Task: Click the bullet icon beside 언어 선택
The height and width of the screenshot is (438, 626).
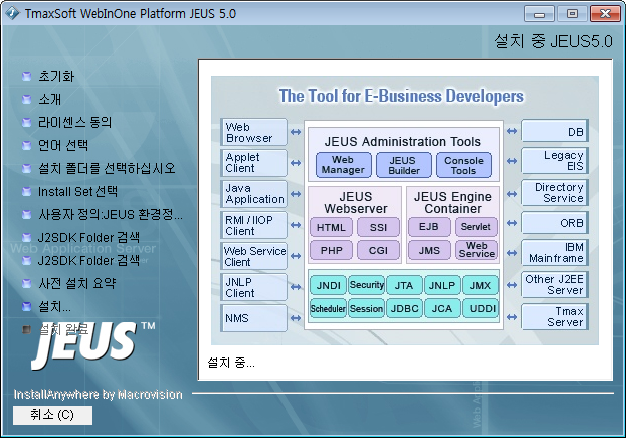Action: (26, 145)
